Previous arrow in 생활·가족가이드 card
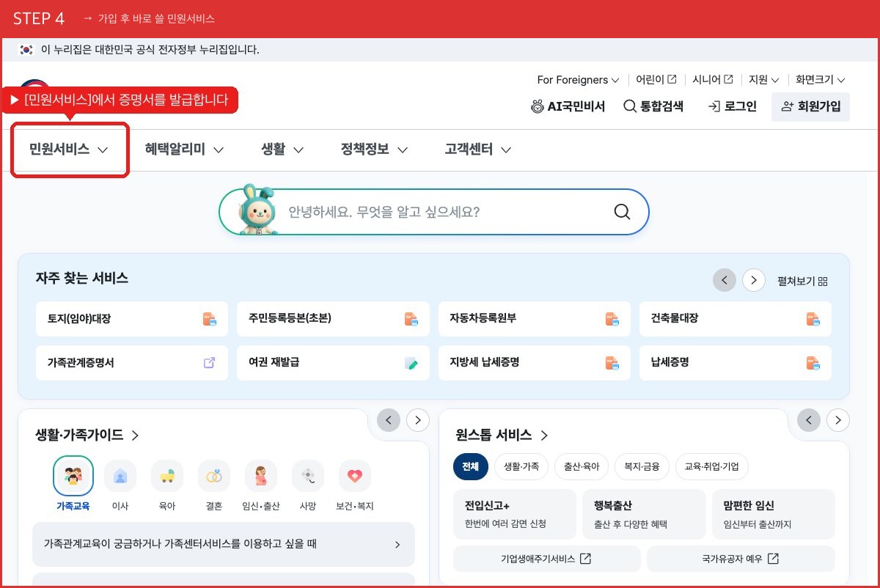The width and height of the screenshot is (880, 588). pos(389,420)
